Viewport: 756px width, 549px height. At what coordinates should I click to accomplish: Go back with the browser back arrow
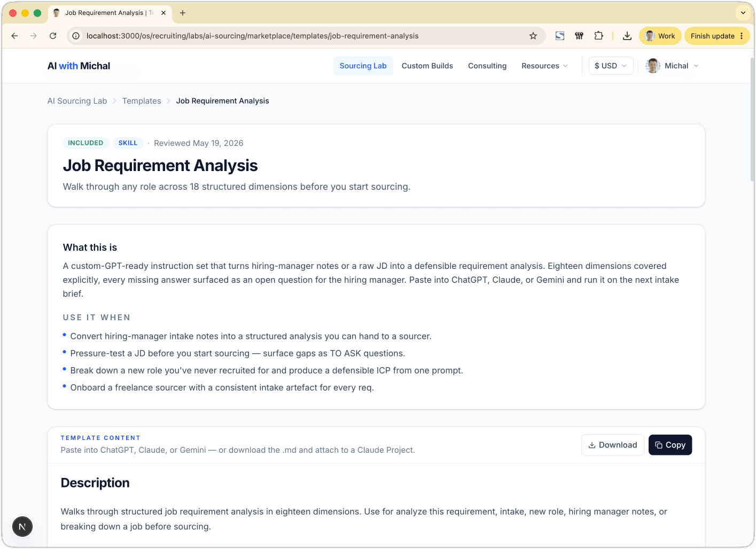coord(14,36)
